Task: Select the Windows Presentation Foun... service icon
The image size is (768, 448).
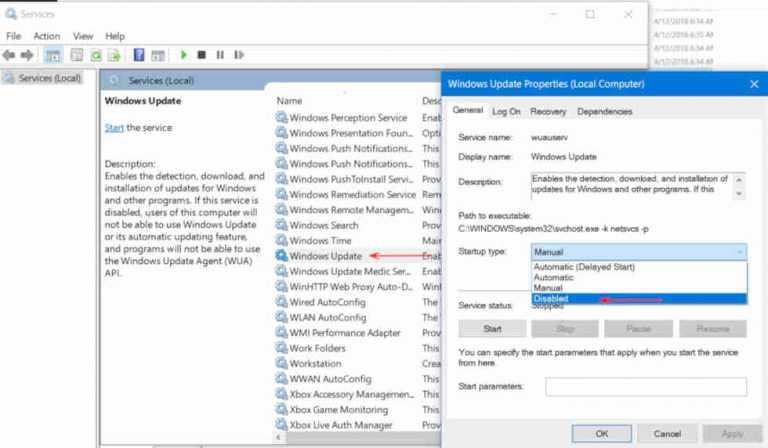Action: pyautogui.click(x=281, y=133)
